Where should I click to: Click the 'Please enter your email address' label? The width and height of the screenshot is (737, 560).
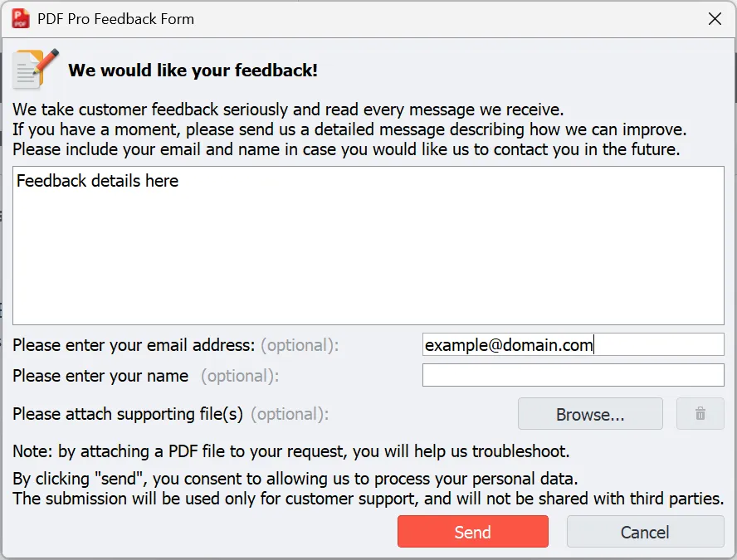click(134, 345)
